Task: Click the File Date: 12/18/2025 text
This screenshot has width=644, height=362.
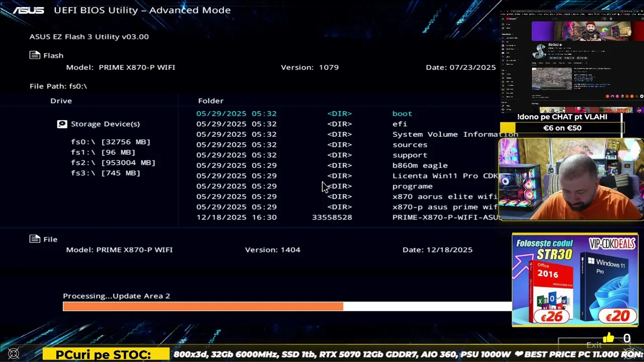Action: [x=438, y=249]
